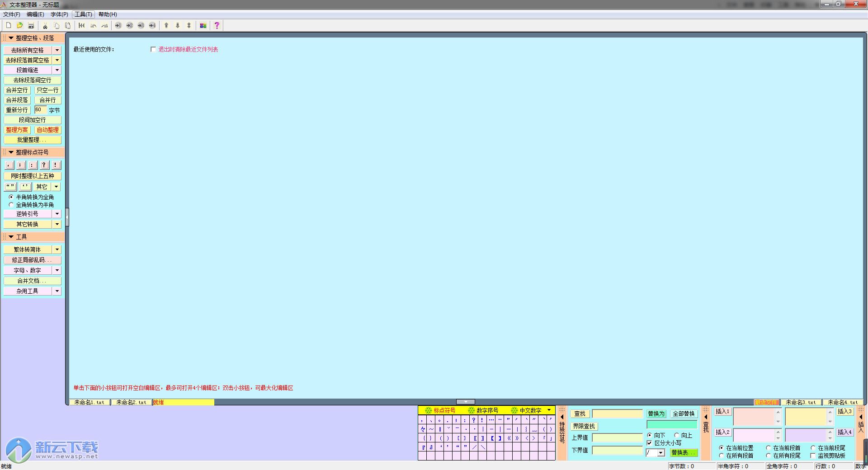Copy selection with the toolbar copy icon

coord(57,25)
